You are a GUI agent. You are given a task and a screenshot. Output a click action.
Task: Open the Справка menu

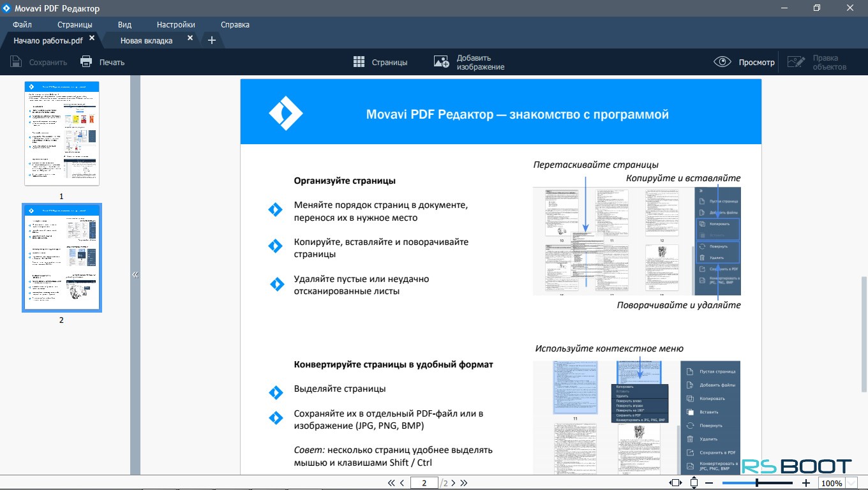click(235, 25)
